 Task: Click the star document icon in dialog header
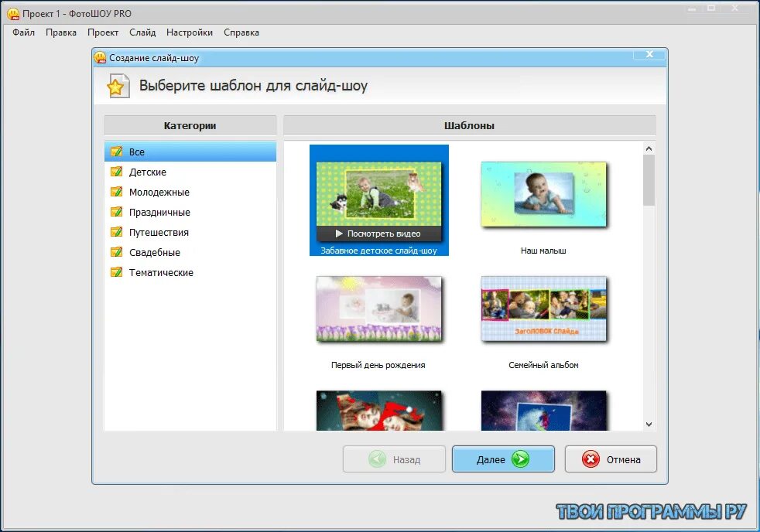pyautogui.click(x=118, y=86)
